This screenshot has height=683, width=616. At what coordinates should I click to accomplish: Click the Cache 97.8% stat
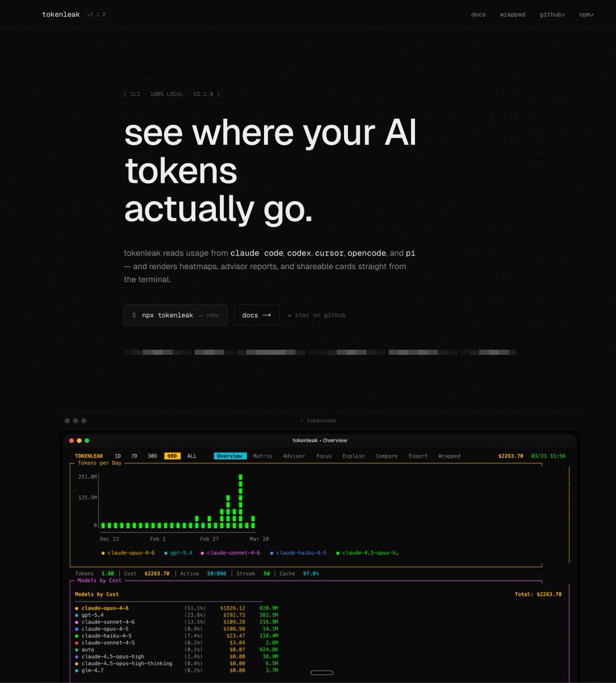(x=299, y=574)
